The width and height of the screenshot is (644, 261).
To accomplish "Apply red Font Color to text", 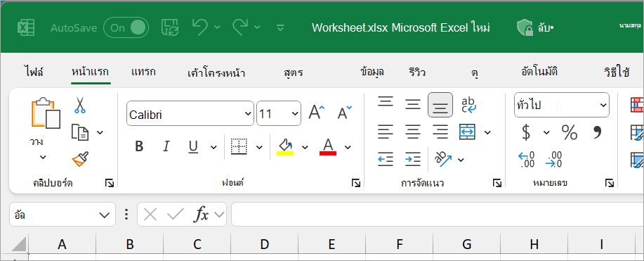I will coord(328,146).
